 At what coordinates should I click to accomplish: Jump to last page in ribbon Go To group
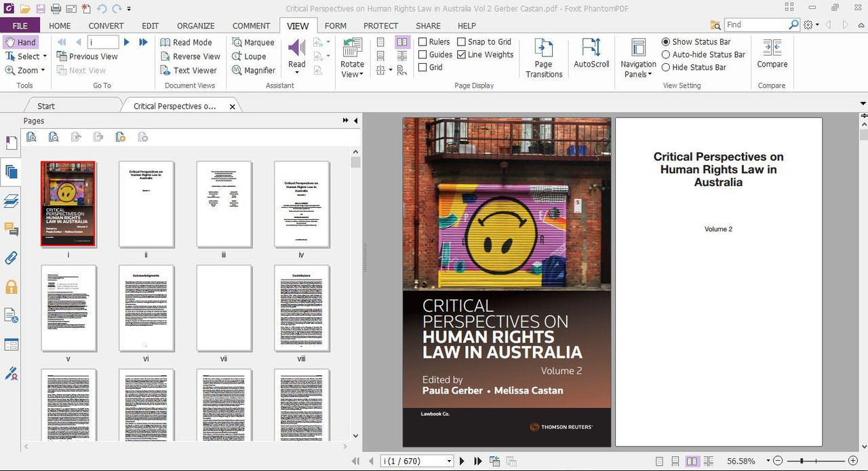pos(143,42)
